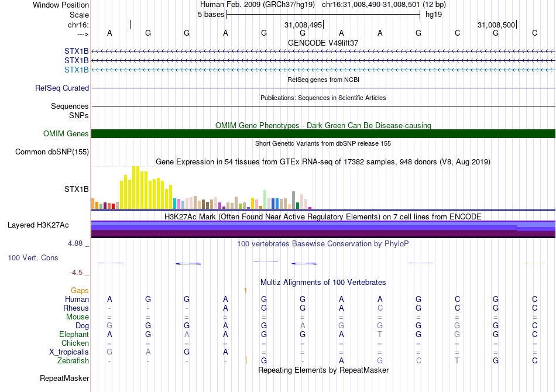Click the 'OMIM Genes' track label
This screenshot has height=392, width=556.
click(x=66, y=133)
